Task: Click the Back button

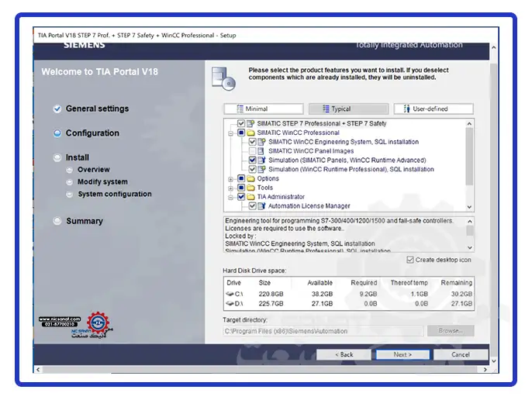Action: point(344,354)
